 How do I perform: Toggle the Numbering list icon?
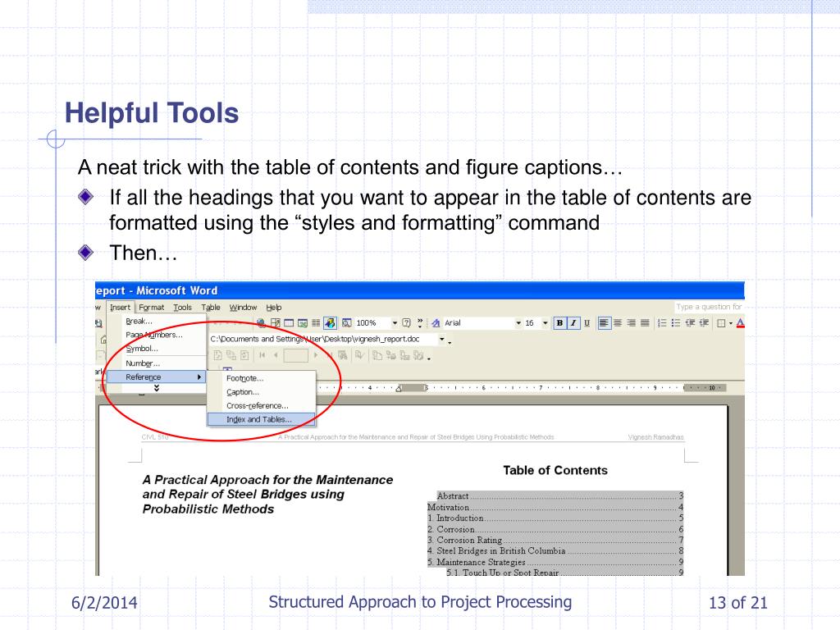662,323
